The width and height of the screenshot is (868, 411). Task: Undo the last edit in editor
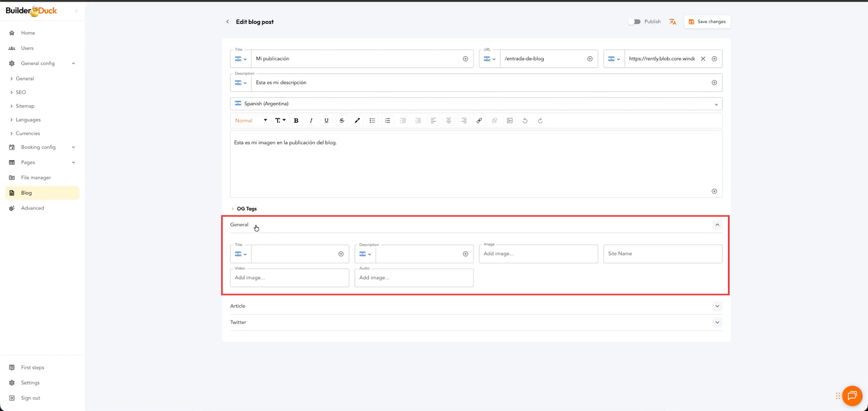(x=525, y=121)
